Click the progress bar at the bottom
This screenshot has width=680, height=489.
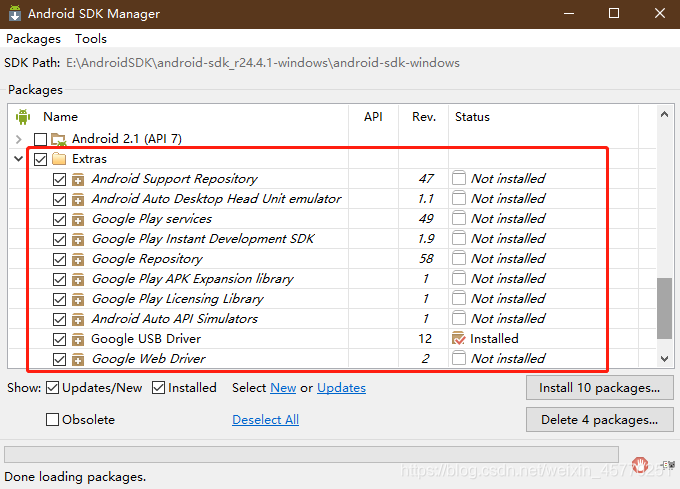pyautogui.click(x=311, y=454)
